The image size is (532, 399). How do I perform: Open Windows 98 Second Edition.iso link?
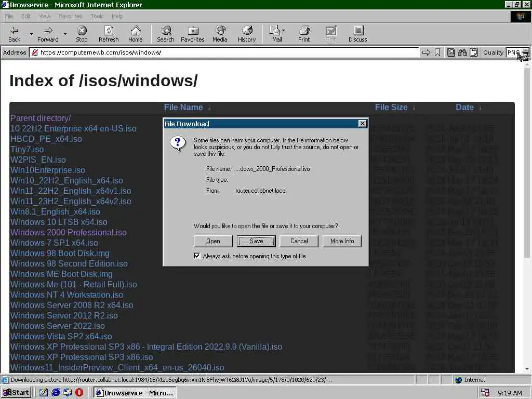[69, 263]
